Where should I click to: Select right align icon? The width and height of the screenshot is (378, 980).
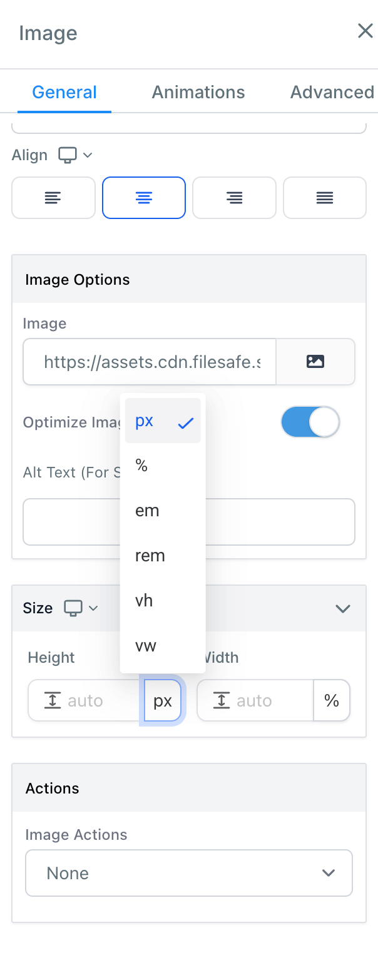(234, 198)
